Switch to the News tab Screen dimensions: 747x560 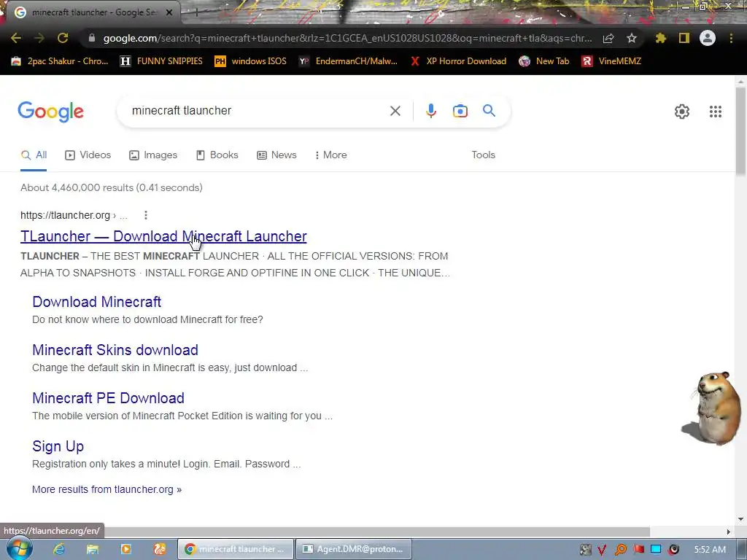276,155
